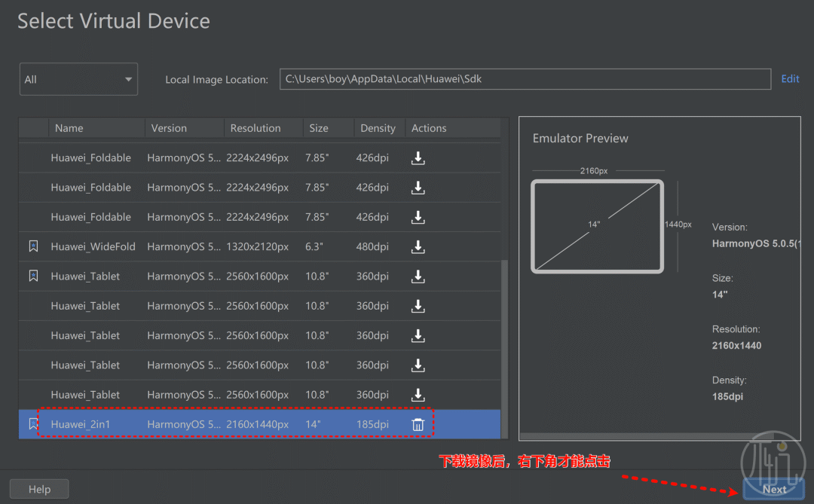Click the HarmonyOS version cell of Huawei_2in1

tap(184, 424)
